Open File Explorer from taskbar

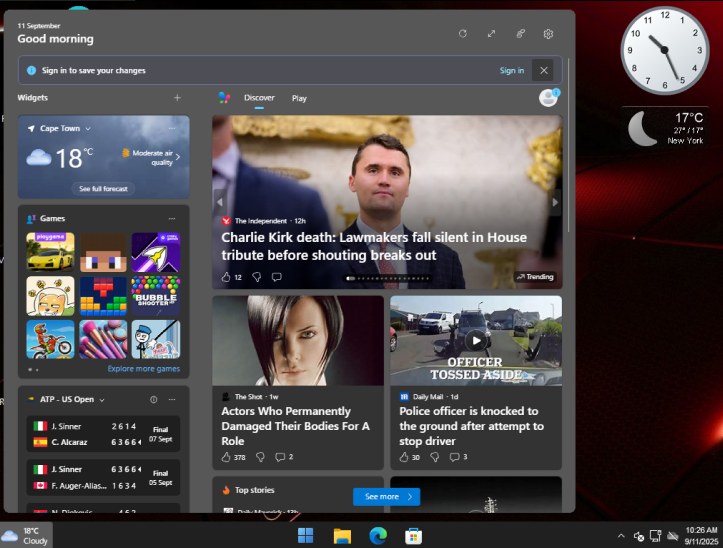pos(342,536)
